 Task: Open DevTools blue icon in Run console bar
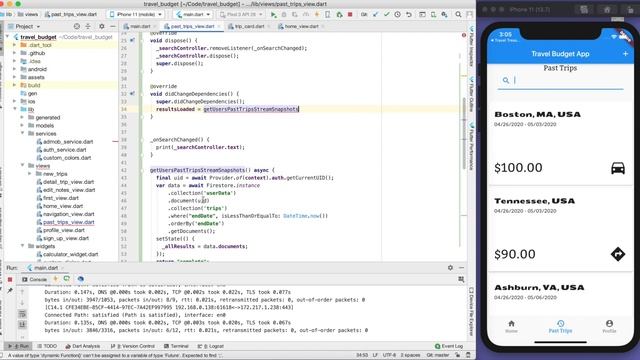80,279
